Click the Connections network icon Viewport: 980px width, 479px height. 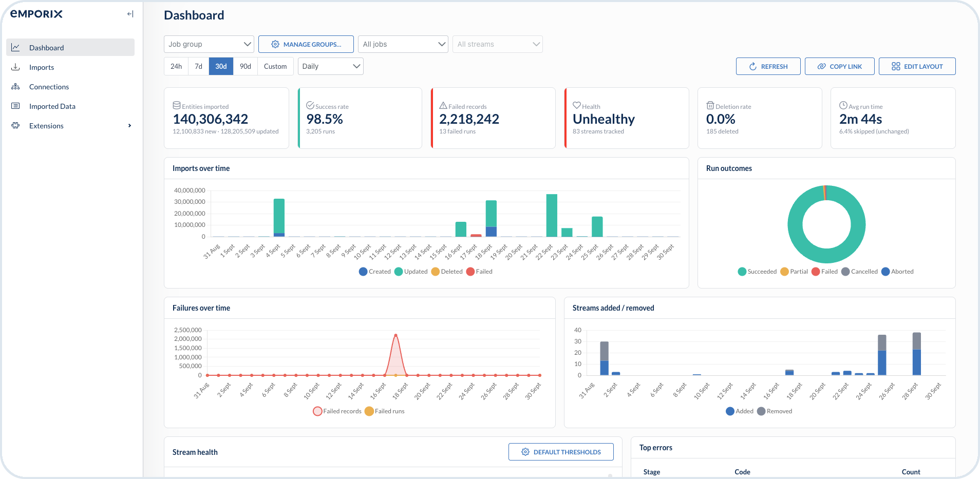coord(15,86)
